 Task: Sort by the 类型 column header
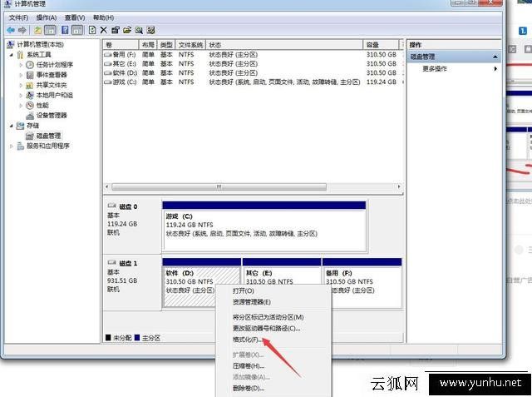point(166,45)
